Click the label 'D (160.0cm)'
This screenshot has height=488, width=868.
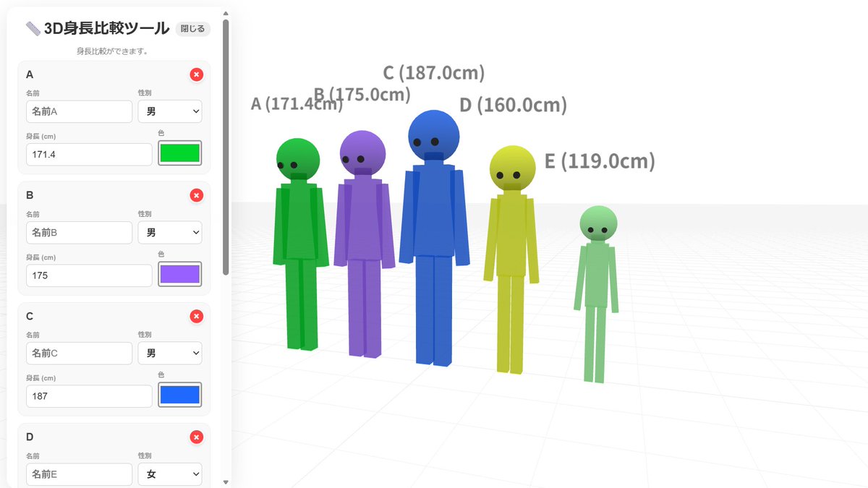(x=513, y=105)
